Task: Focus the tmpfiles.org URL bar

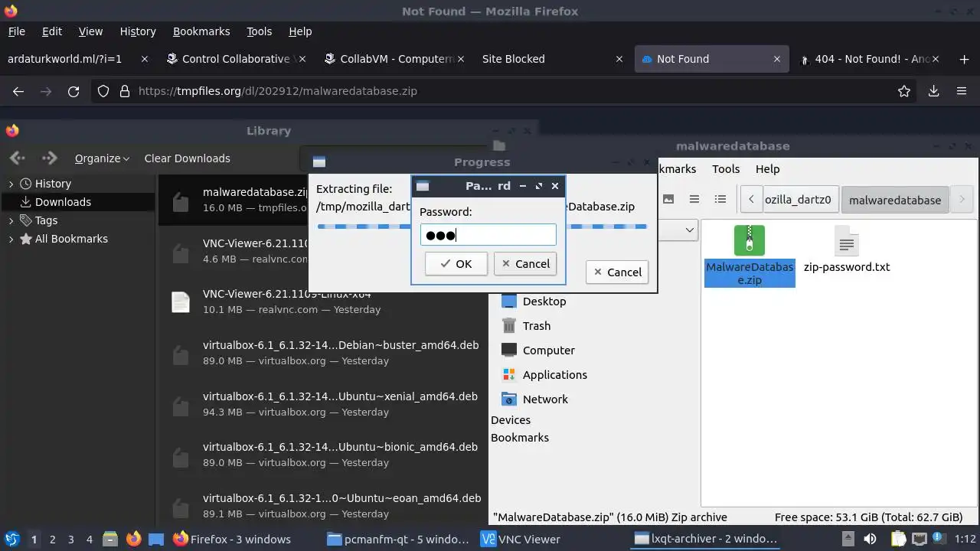Action: coord(505,91)
